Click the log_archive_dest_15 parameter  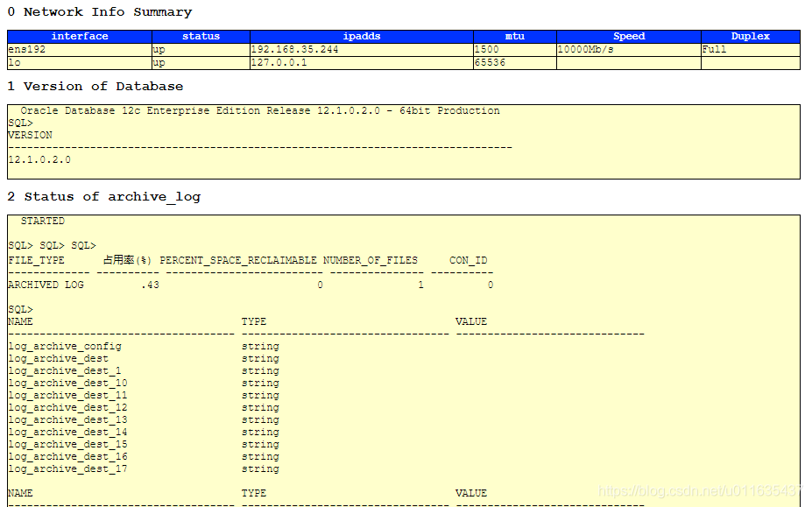(67, 444)
